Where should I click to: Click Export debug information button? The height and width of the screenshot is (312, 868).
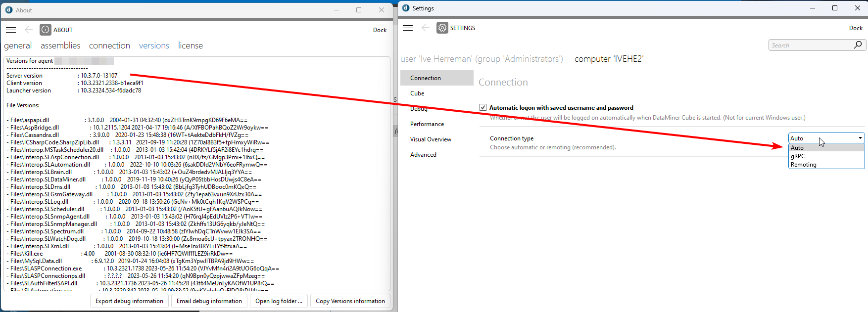[x=129, y=301]
